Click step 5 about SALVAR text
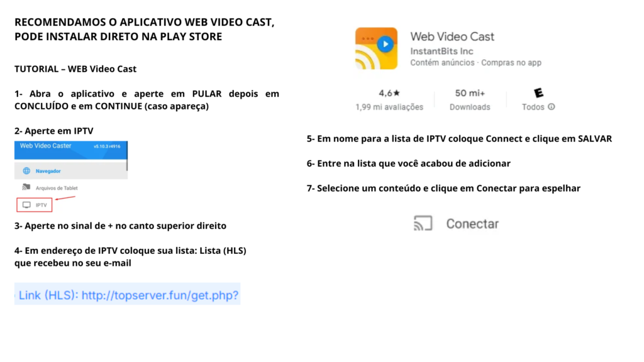Screen dimensions: 644x362 click(x=459, y=139)
